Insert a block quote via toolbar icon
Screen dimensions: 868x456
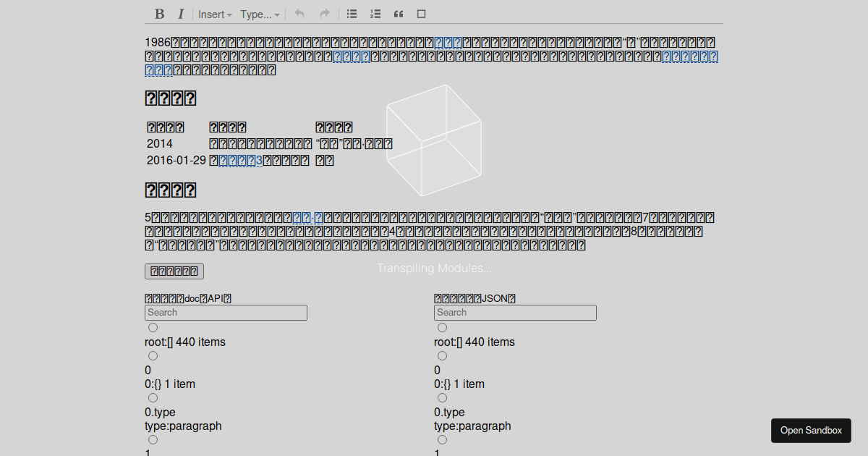tap(398, 13)
